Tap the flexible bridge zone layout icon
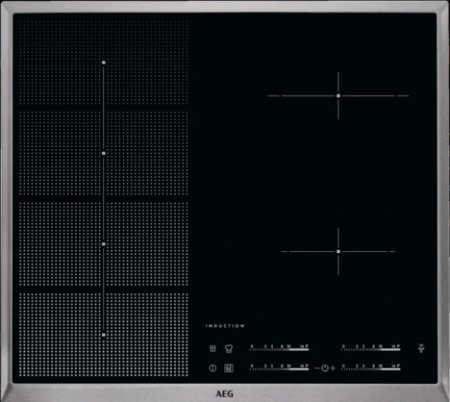 [229, 368]
